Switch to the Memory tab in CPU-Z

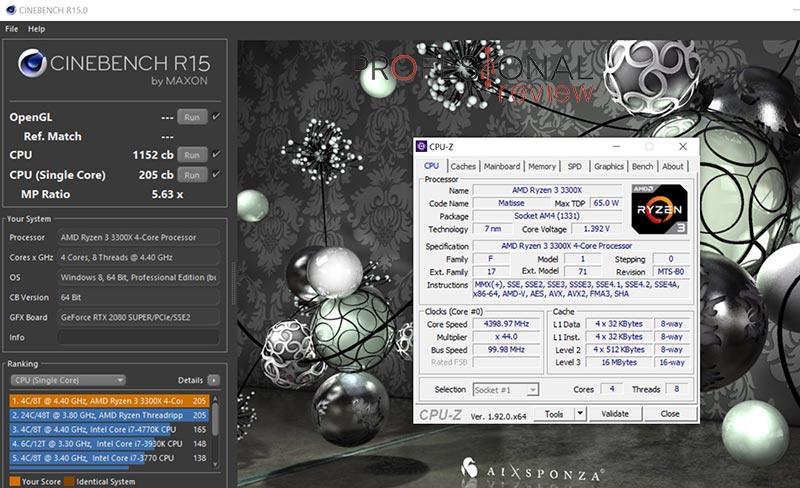click(542, 166)
